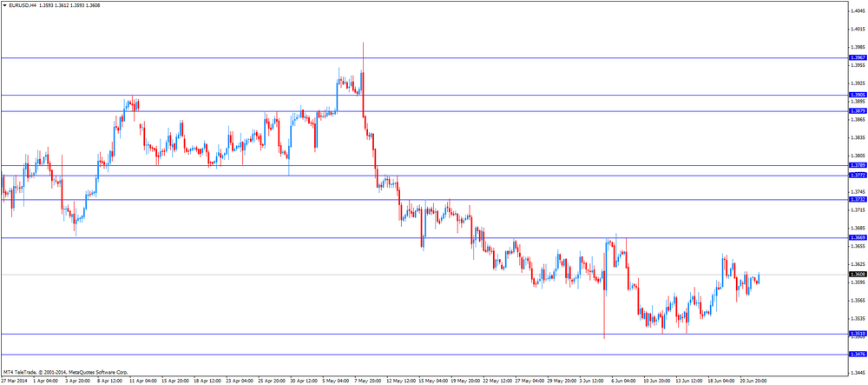The image size is (868, 385).
Task: Click the blue 1.3905 price label
Action: (858, 95)
